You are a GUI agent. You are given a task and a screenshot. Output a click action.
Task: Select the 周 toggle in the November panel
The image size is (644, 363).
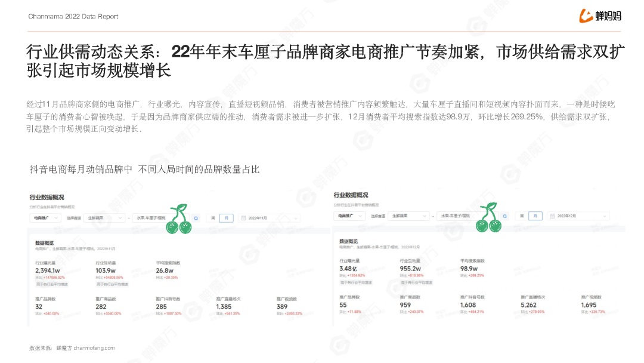pyautogui.click(x=213, y=218)
